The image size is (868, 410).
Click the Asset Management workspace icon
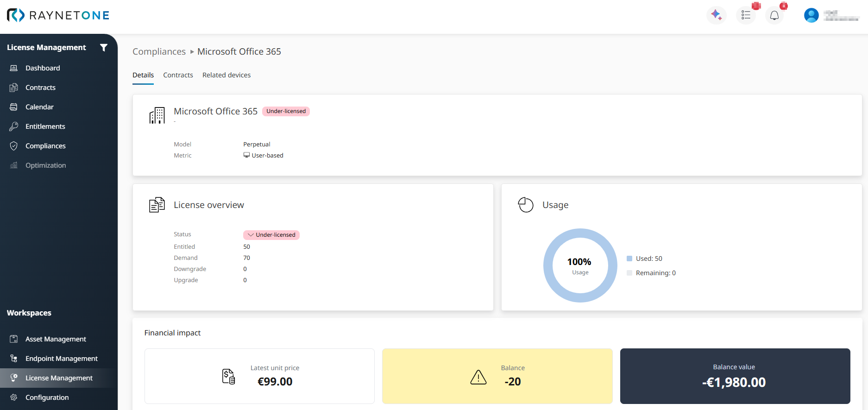tap(14, 339)
